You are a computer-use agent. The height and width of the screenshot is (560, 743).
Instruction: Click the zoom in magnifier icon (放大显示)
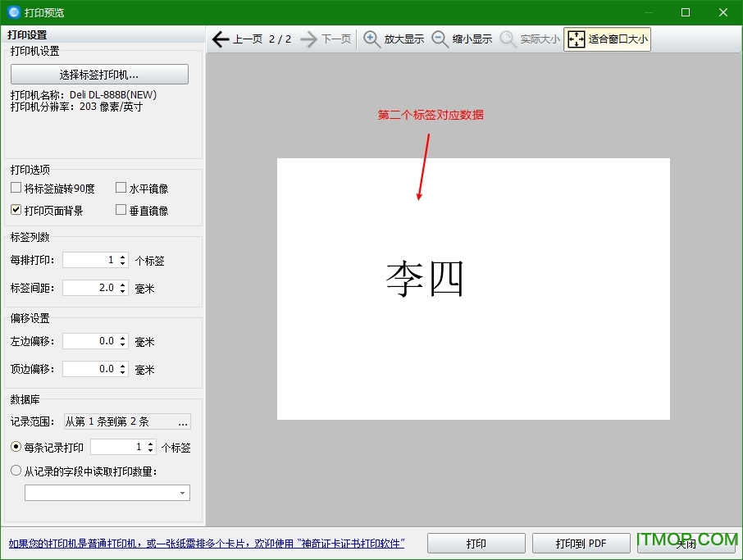pyautogui.click(x=372, y=39)
